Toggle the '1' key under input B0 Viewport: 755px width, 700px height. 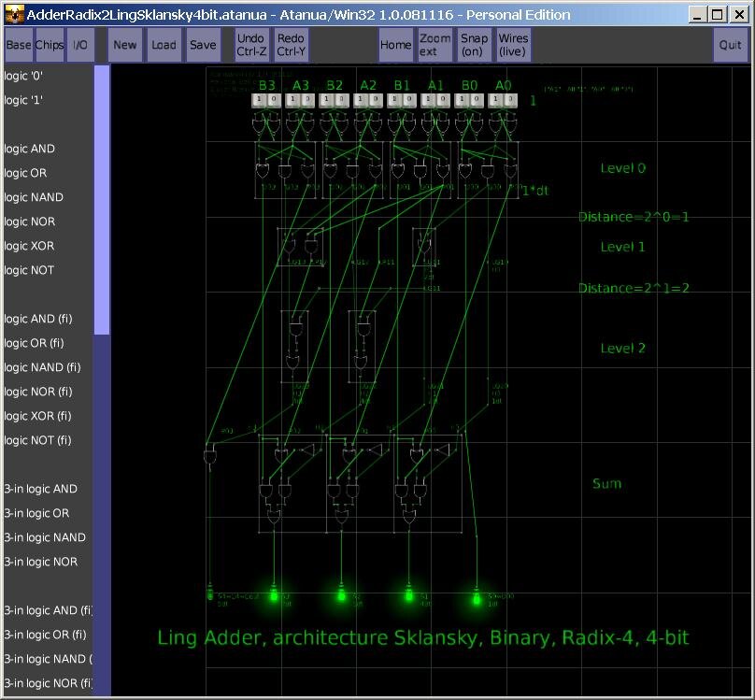pos(462,101)
